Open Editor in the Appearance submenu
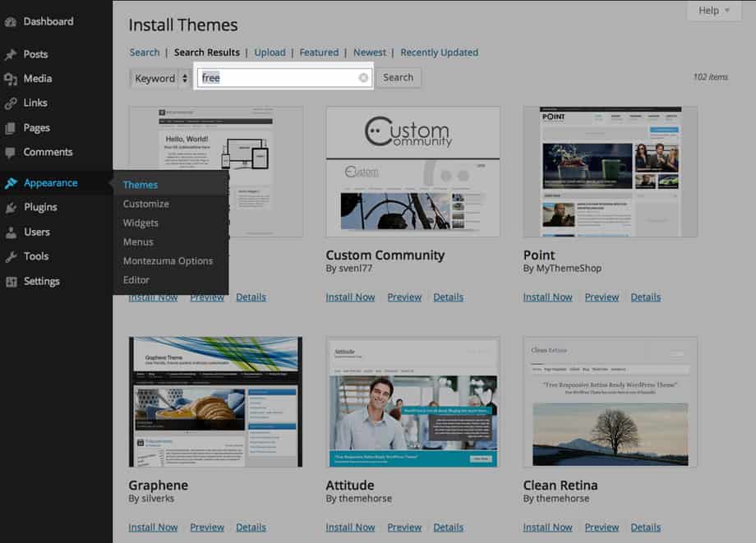756x543 pixels. click(x=136, y=280)
